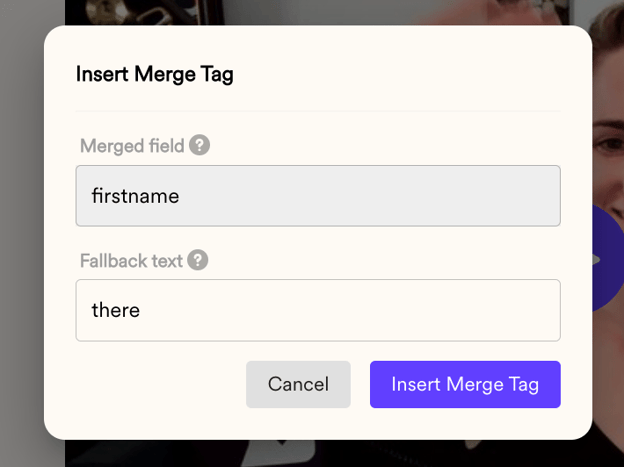Click the Fallback text question mark icon
This screenshot has width=624, height=467.
pos(198,260)
